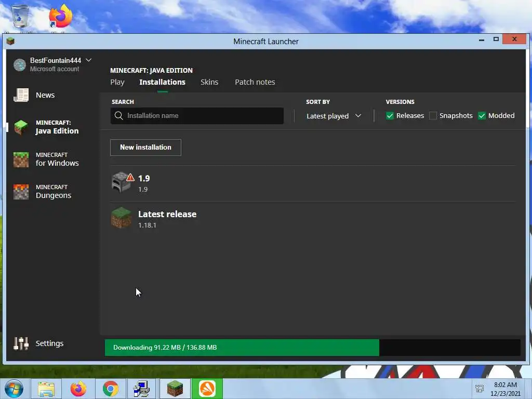Image resolution: width=532 pixels, height=399 pixels.
Task: Click the 12/23/2021 date in tray
Action: pyautogui.click(x=505, y=394)
